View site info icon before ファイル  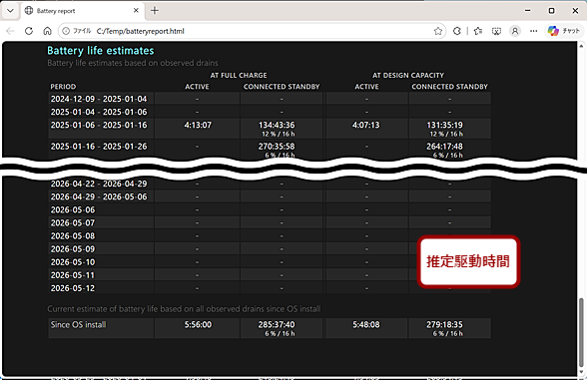[x=66, y=31]
